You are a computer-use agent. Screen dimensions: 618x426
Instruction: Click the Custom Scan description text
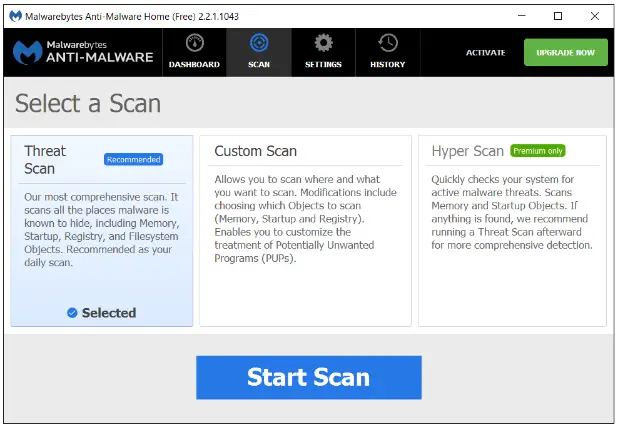click(305, 219)
